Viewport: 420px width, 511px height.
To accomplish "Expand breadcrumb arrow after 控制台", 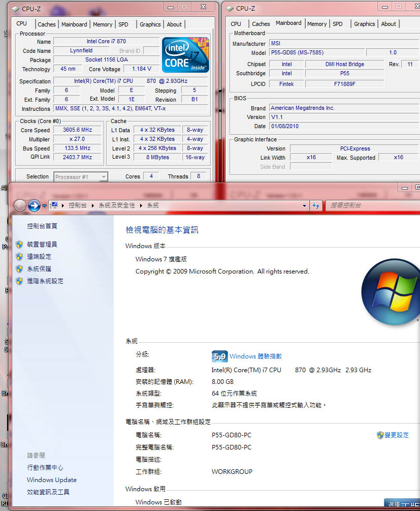I will tap(93, 205).
